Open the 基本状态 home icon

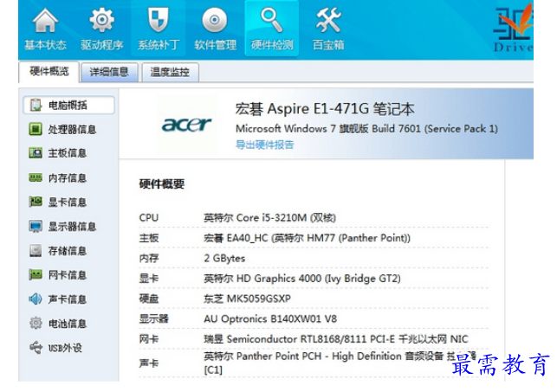[45, 21]
